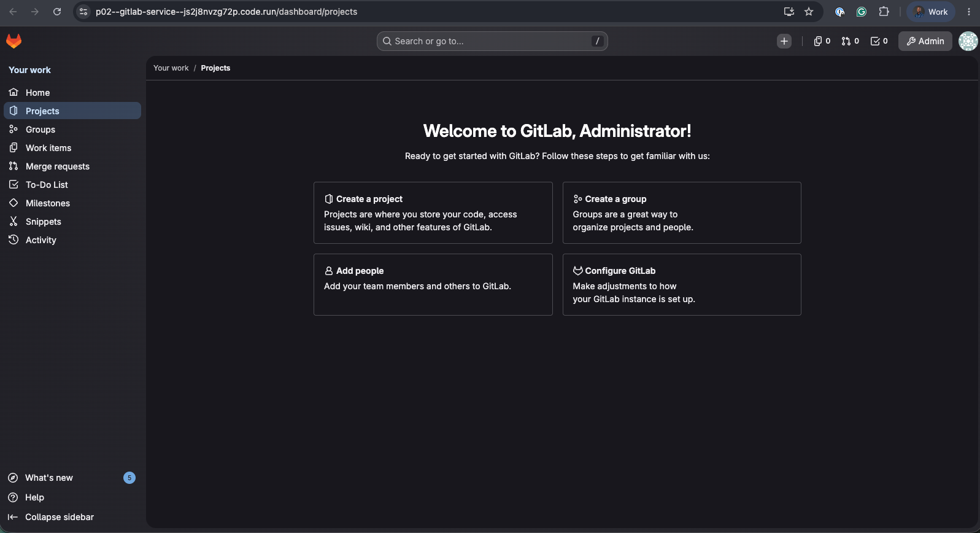Open the Work browser profile menu
The height and width of the screenshot is (533, 980).
(x=931, y=12)
